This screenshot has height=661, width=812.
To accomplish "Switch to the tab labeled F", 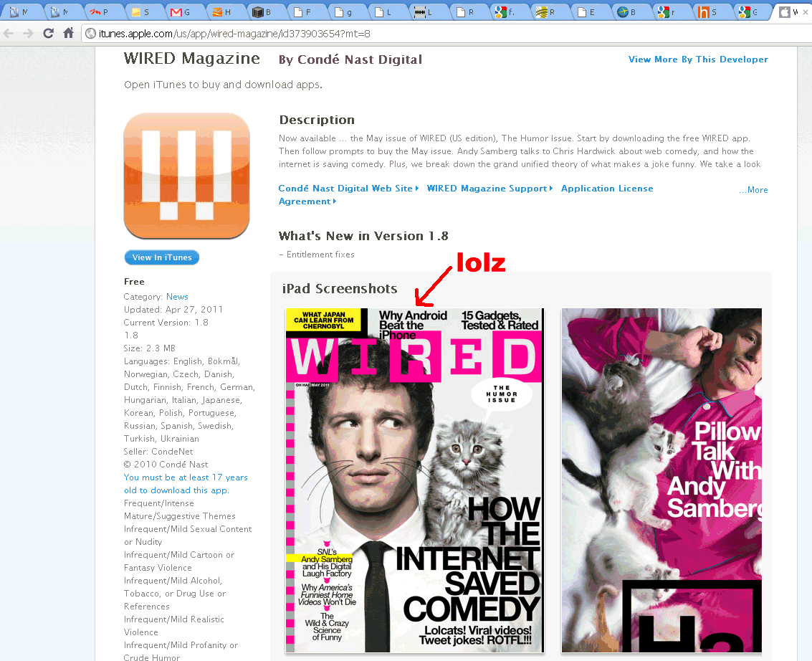I will pos(303,12).
